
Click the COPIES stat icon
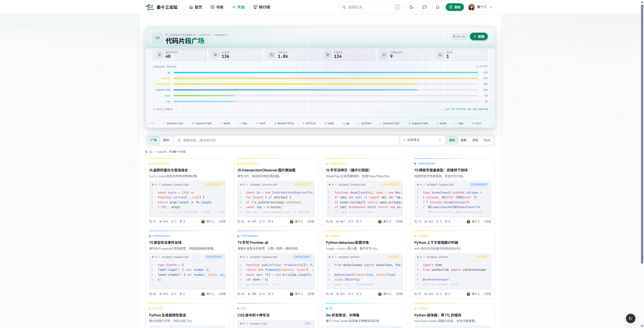pyautogui.click(x=272, y=55)
